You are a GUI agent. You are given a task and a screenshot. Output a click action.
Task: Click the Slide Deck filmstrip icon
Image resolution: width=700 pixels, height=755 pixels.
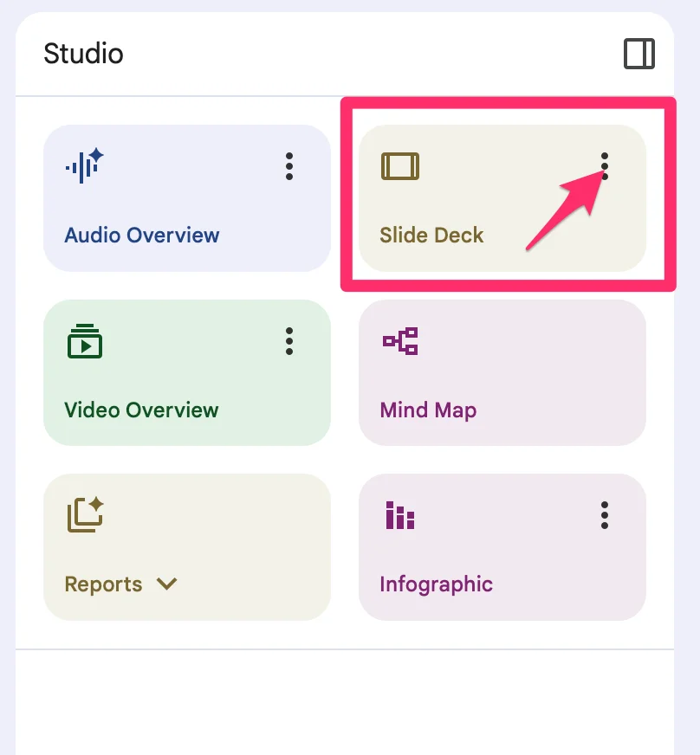pos(400,166)
